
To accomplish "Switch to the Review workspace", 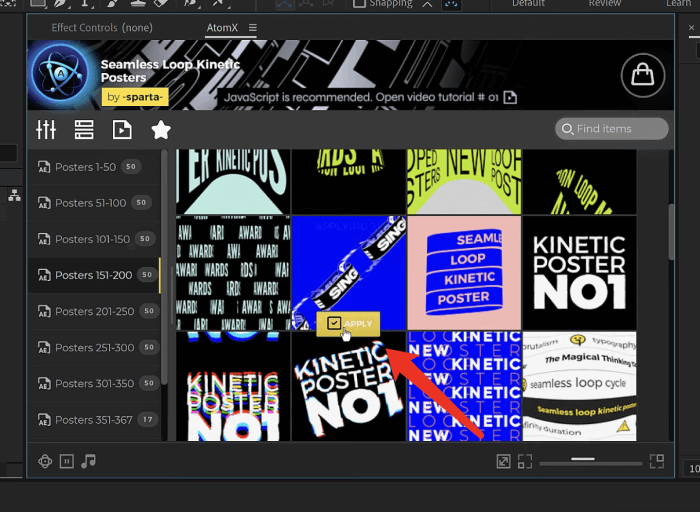I will pos(604,4).
